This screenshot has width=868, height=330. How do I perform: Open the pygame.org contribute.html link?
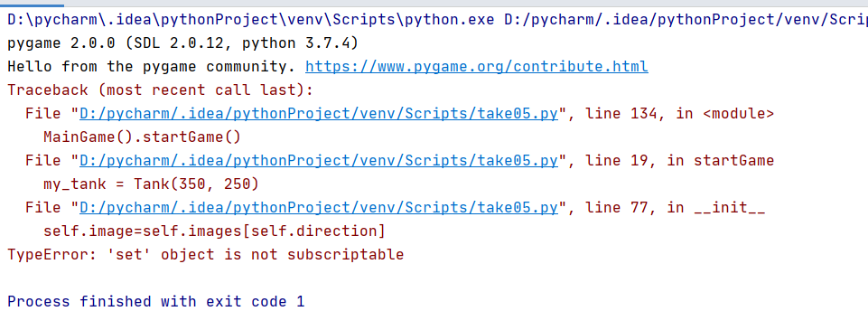(x=477, y=67)
